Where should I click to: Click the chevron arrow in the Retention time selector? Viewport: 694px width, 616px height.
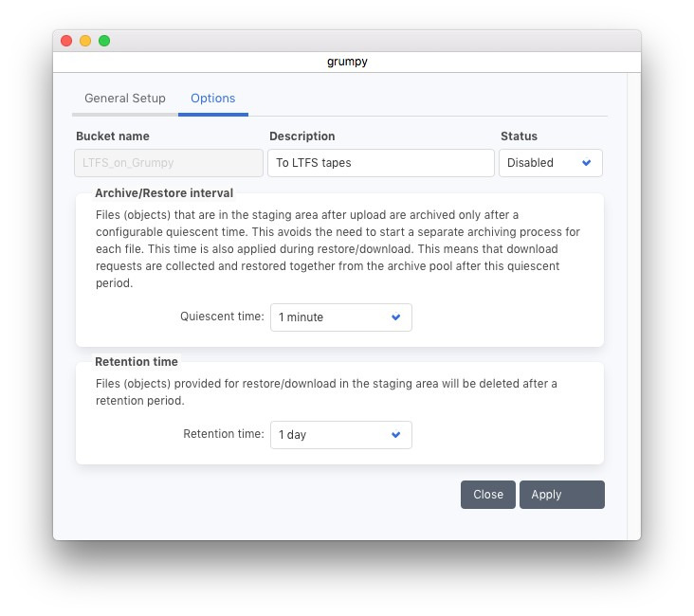pos(396,435)
